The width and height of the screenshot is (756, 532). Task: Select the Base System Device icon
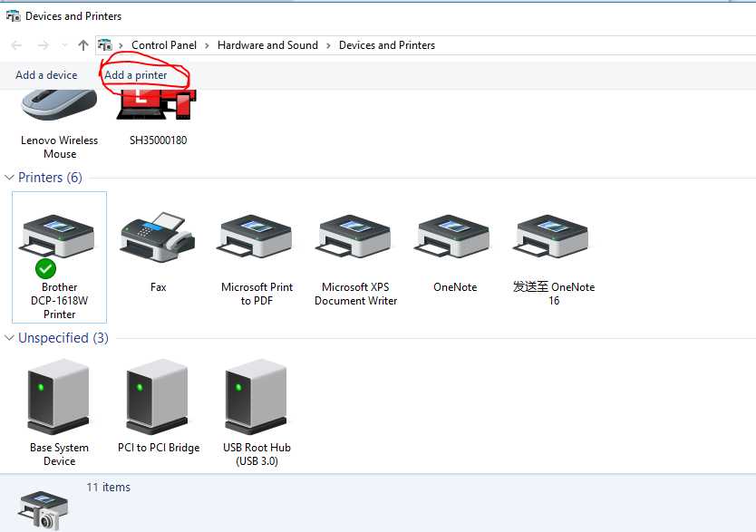pos(58,397)
